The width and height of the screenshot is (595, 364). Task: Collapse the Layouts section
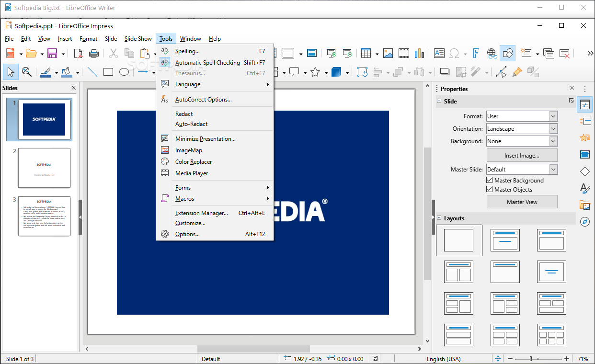[439, 218]
